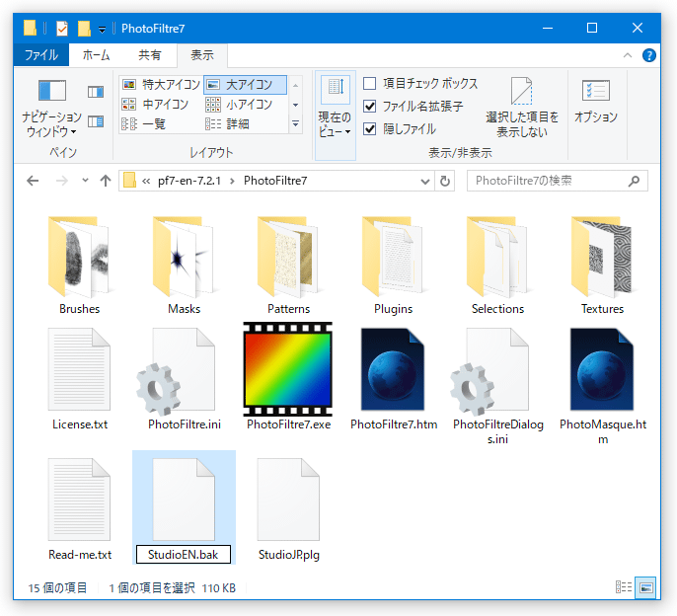Uncheck file name extensions (ファイル名拡張子)
Image resolution: width=677 pixels, height=616 pixels.
pos(369,106)
